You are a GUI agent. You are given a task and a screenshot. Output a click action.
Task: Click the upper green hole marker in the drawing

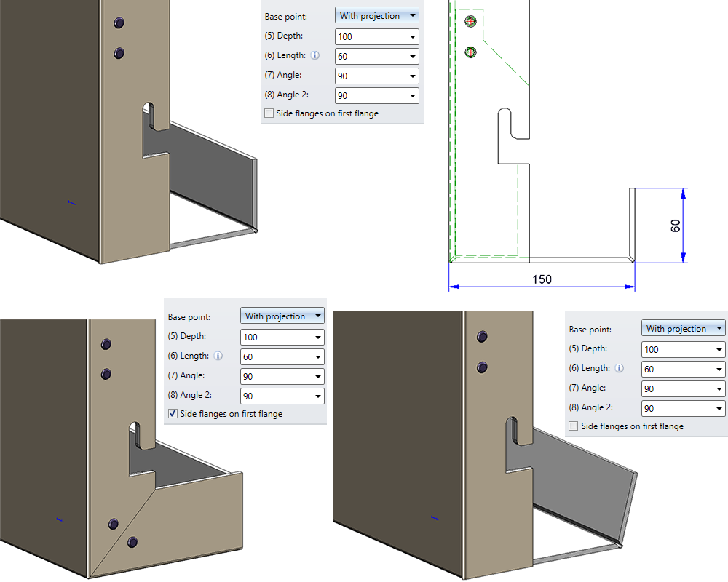(470, 21)
